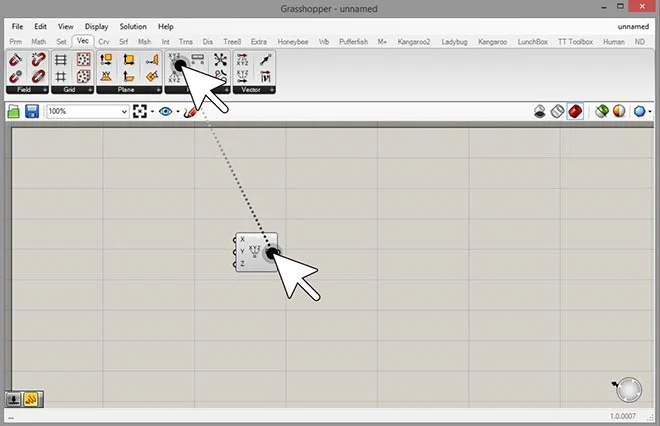Select top-left plane icon with up-arrow
This screenshot has height=426, width=660.
pos(106,60)
